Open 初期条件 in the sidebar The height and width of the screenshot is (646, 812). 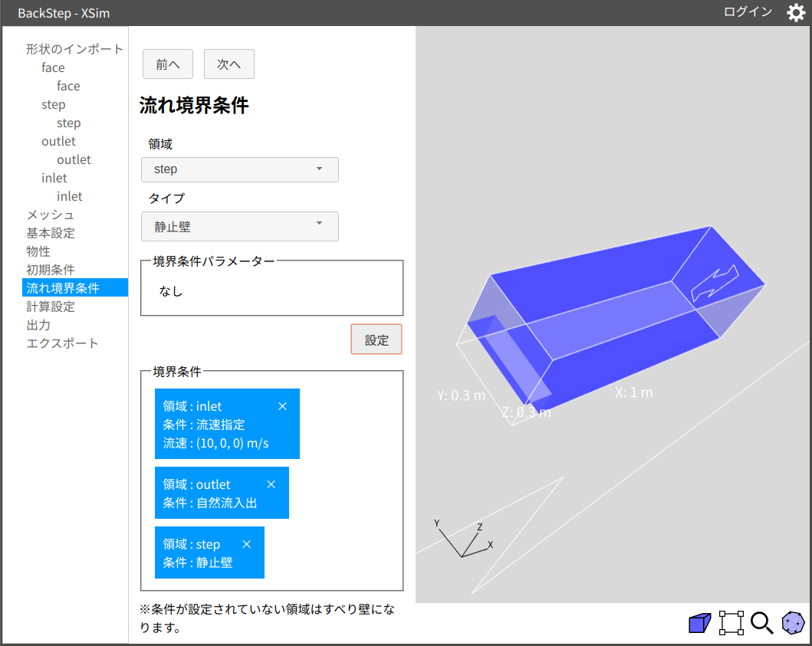tap(51, 270)
